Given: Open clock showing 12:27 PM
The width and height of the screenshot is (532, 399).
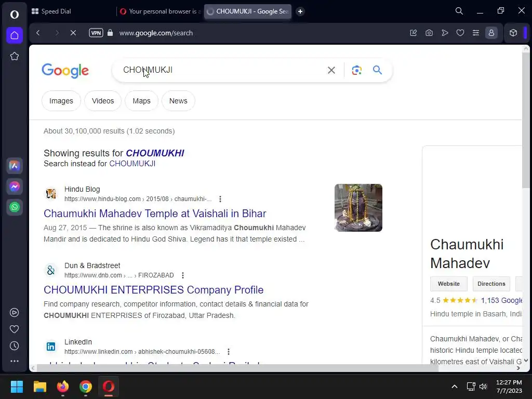Looking at the screenshot, I should point(509,387).
